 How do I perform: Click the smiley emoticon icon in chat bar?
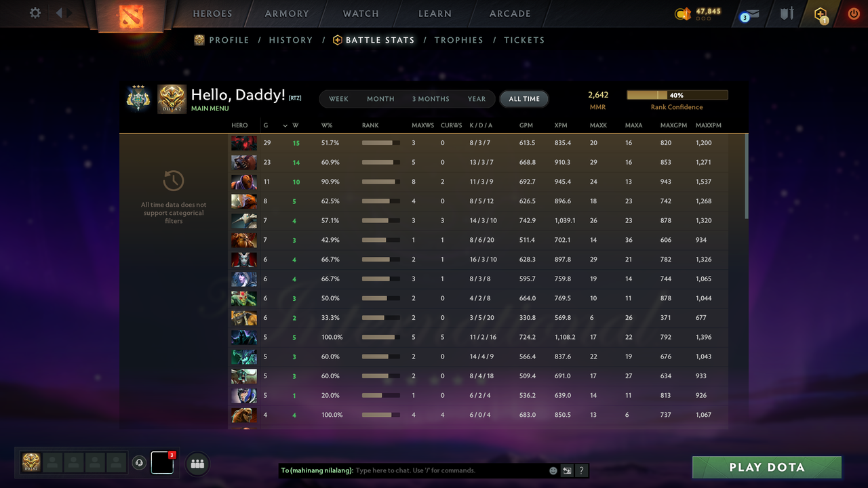click(x=553, y=470)
